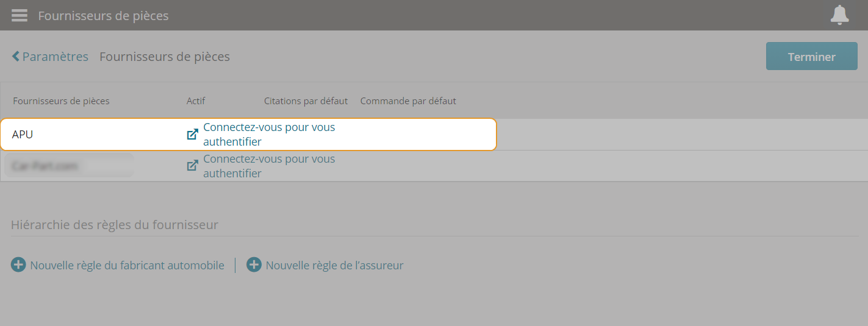Viewport: 868px width, 326px height.
Task: Add Nouvelle règle du fabricant automobile
Action: 127,265
